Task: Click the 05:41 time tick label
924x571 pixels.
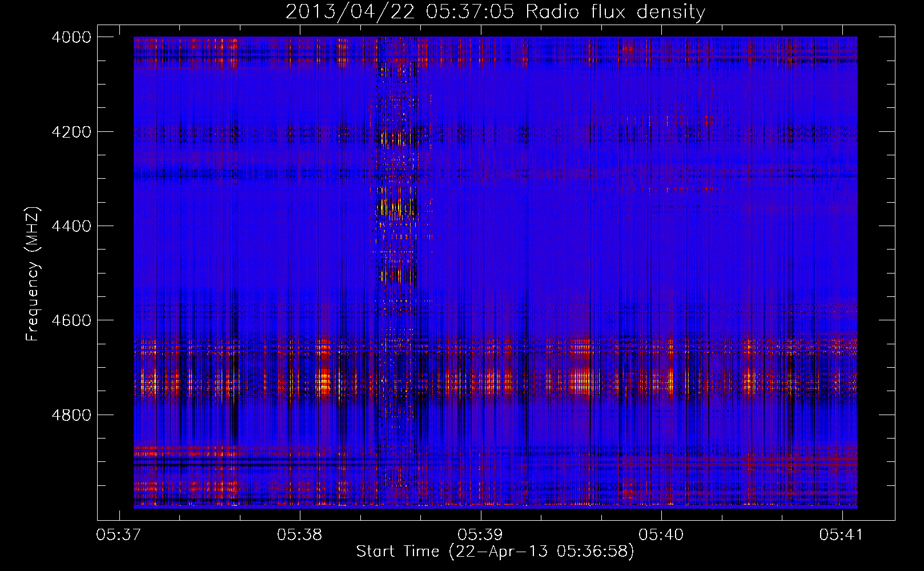Action: tap(841, 535)
